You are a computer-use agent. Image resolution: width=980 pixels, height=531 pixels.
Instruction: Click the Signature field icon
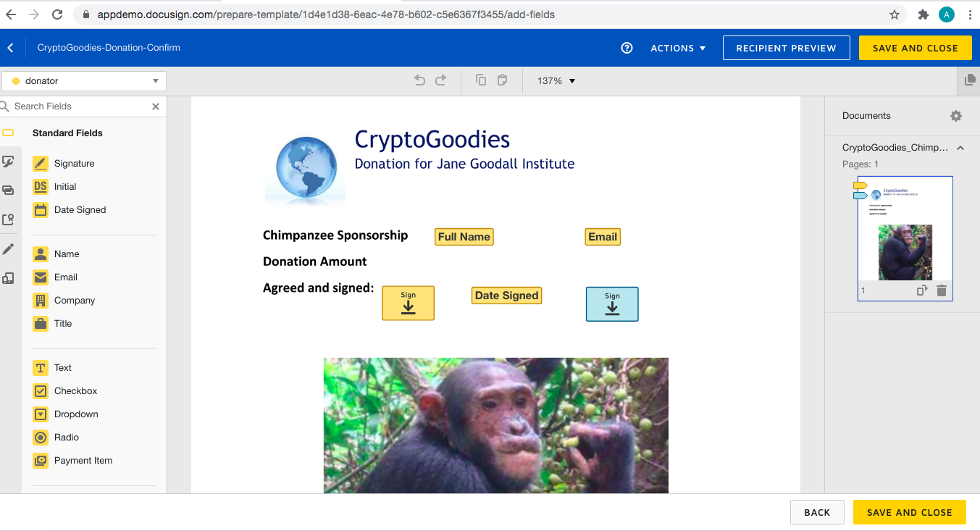tap(41, 164)
